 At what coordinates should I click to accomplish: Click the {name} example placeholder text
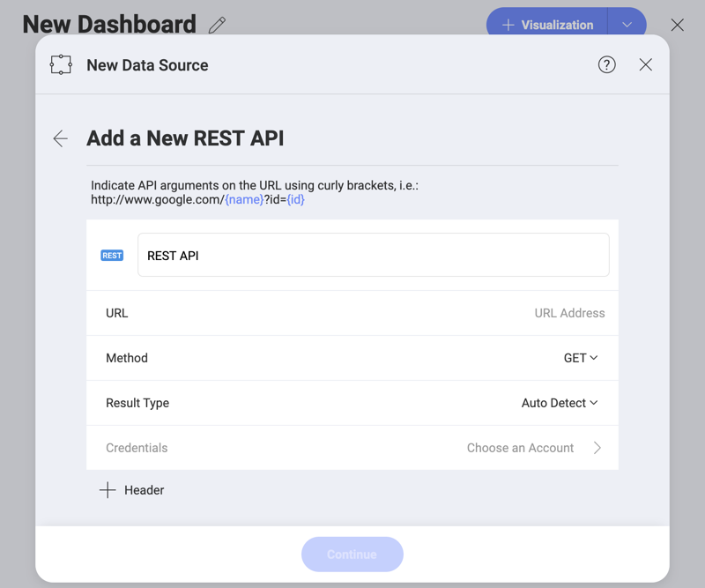(244, 199)
